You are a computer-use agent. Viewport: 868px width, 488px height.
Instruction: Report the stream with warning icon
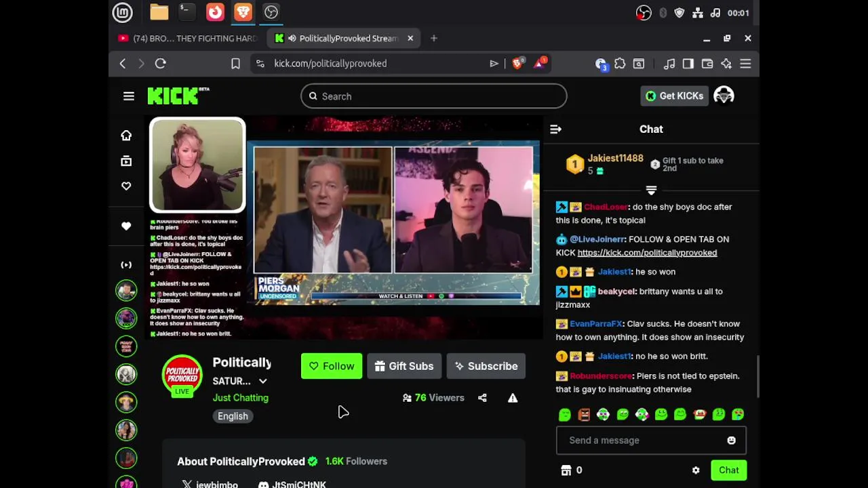(513, 398)
